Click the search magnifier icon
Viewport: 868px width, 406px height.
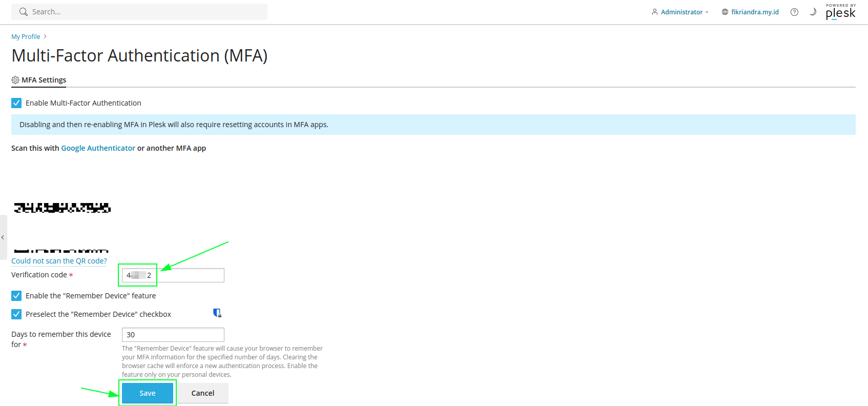coord(23,12)
